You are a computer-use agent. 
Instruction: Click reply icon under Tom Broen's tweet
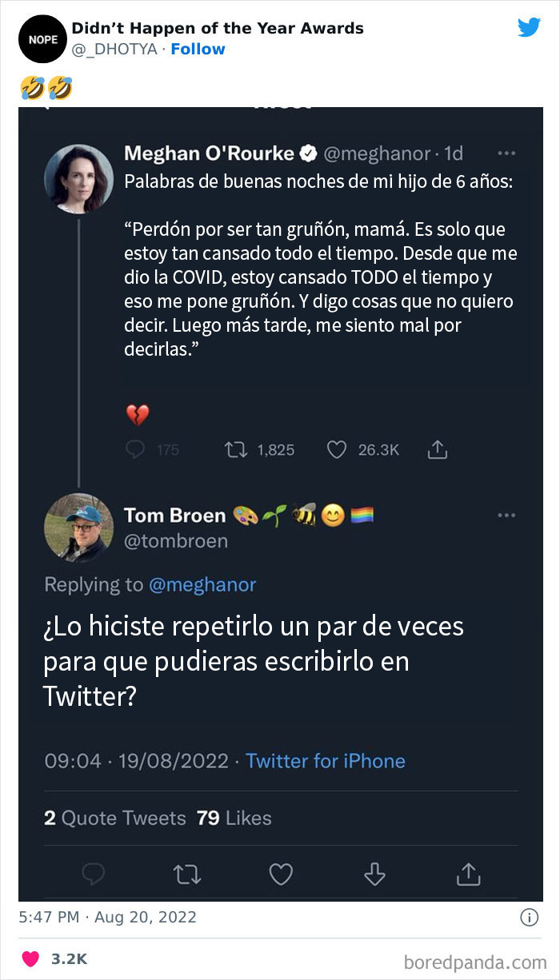[x=94, y=874]
